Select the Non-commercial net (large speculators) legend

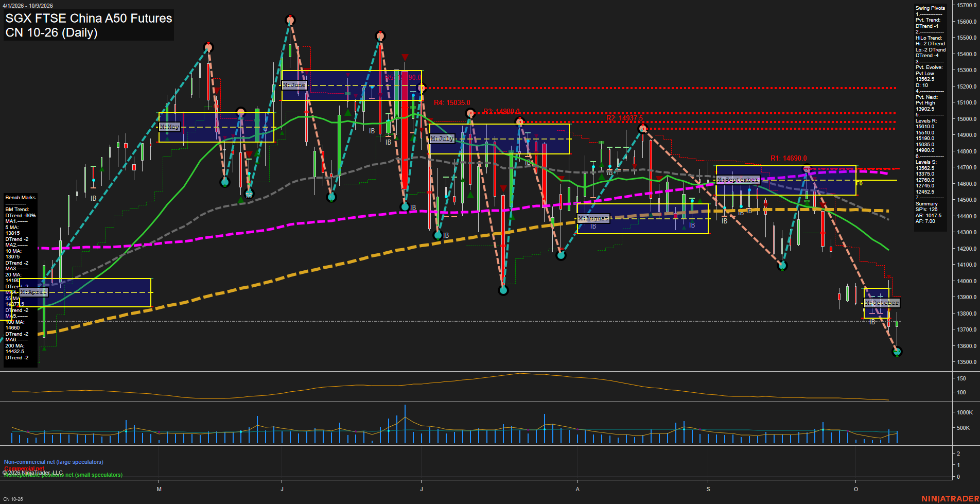[x=54, y=462]
